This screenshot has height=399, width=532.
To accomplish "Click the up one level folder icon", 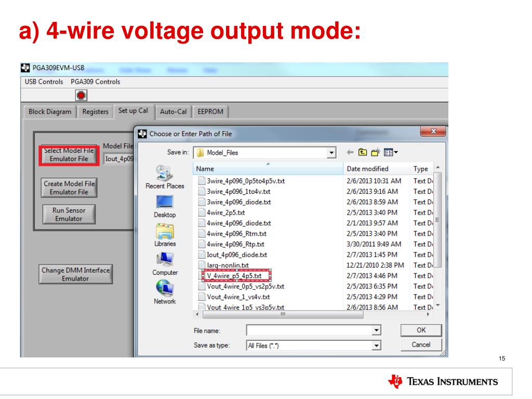I will pyautogui.click(x=362, y=152).
